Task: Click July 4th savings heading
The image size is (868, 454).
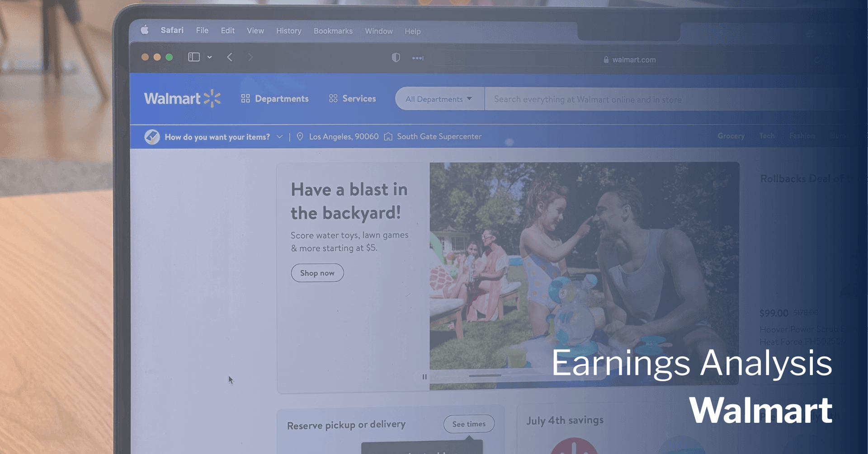Action: pyautogui.click(x=565, y=421)
